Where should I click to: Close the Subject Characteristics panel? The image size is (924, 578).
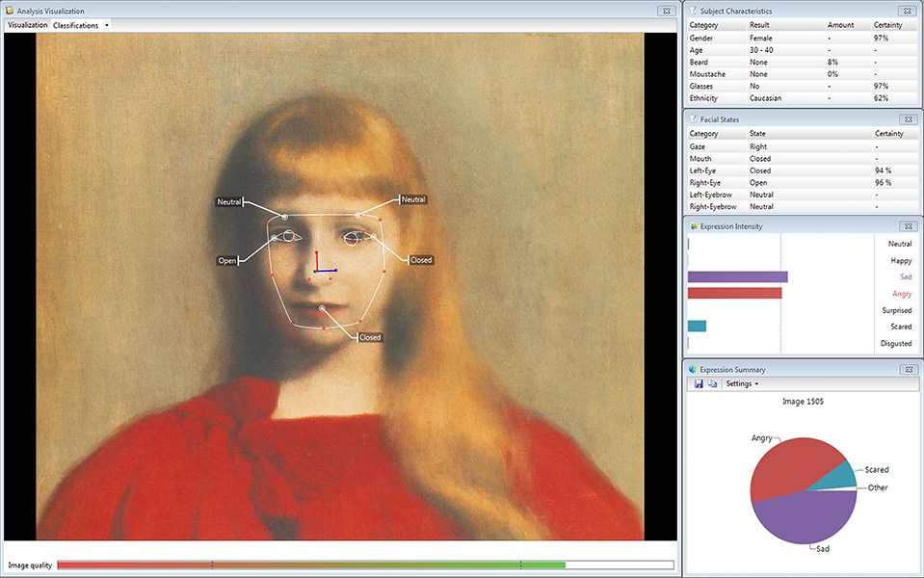pyautogui.click(x=908, y=11)
